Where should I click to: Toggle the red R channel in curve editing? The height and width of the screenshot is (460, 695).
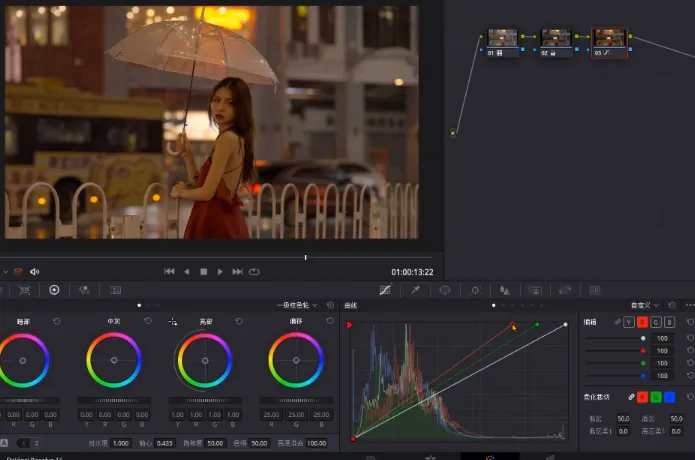[642, 322]
